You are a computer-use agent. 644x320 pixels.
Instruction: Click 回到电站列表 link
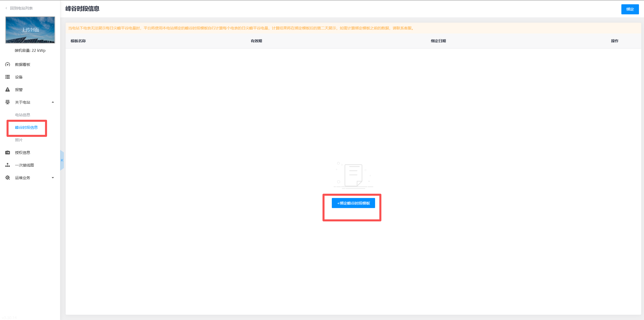coord(21,8)
